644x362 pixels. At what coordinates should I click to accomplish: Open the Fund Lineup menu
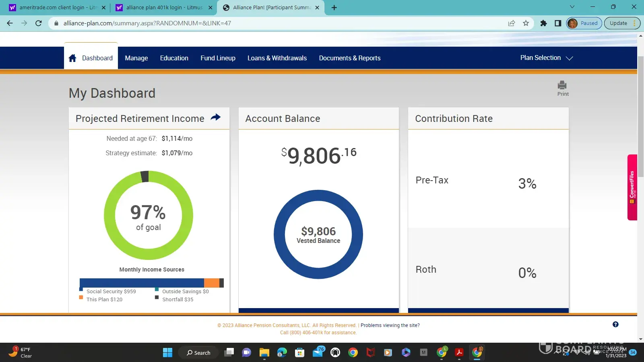coord(218,58)
